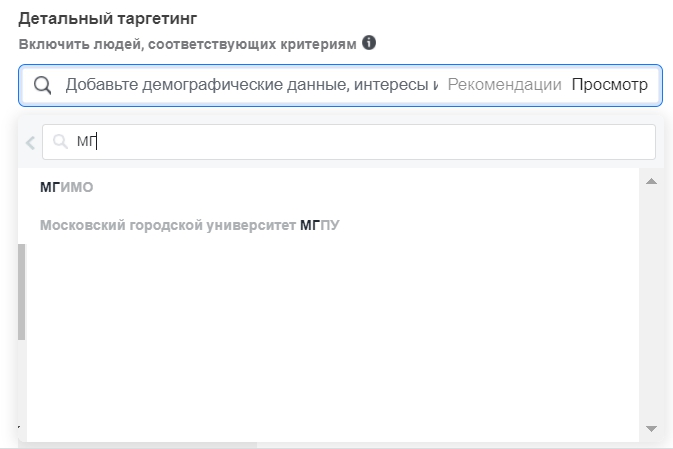This screenshot has width=673, height=449.
Task: Click the small magnifier icon in the МГ box
Action: tap(60, 141)
